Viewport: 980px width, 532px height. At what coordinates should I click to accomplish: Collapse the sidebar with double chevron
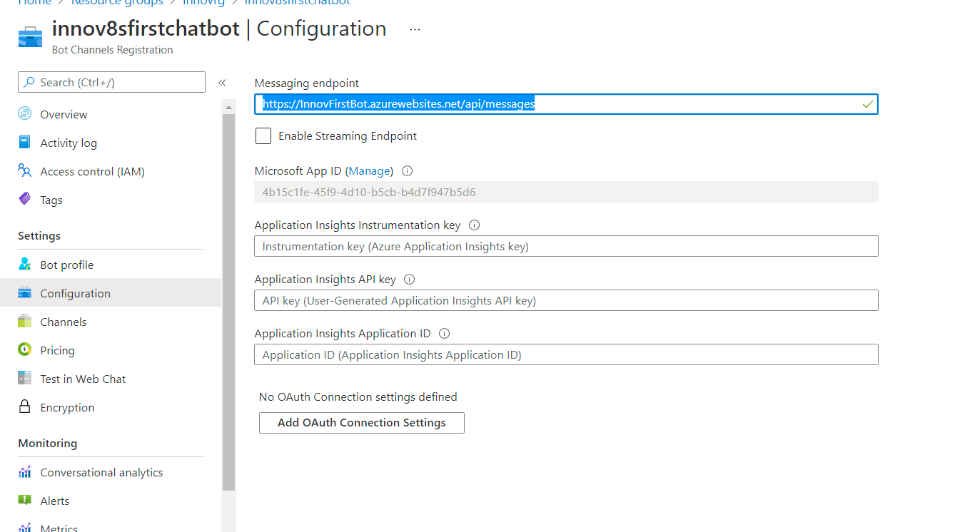222,83
